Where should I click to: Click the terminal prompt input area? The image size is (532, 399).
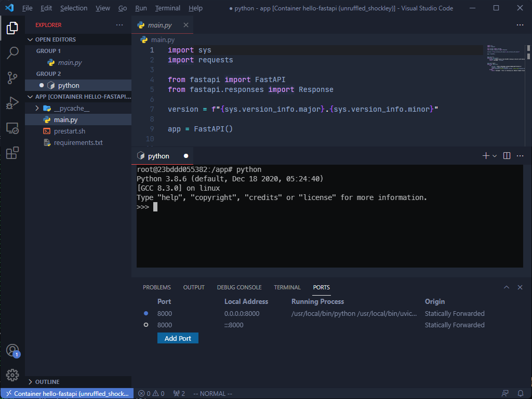155,207
